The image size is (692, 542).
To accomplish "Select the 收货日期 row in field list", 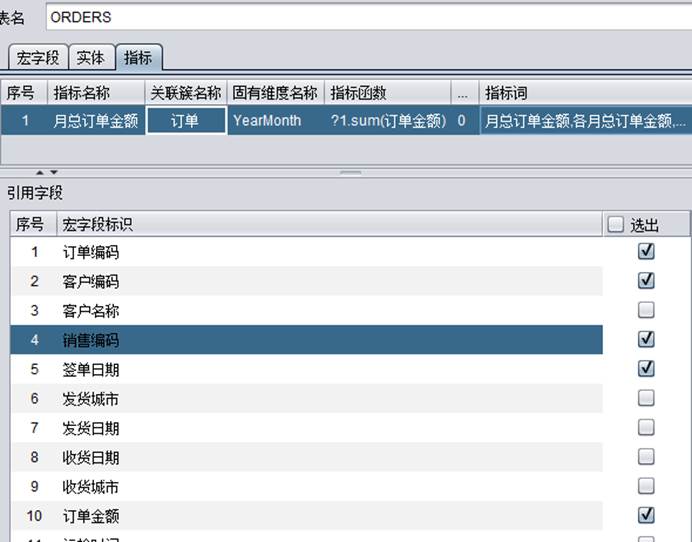I will click(x=300, y=457).
